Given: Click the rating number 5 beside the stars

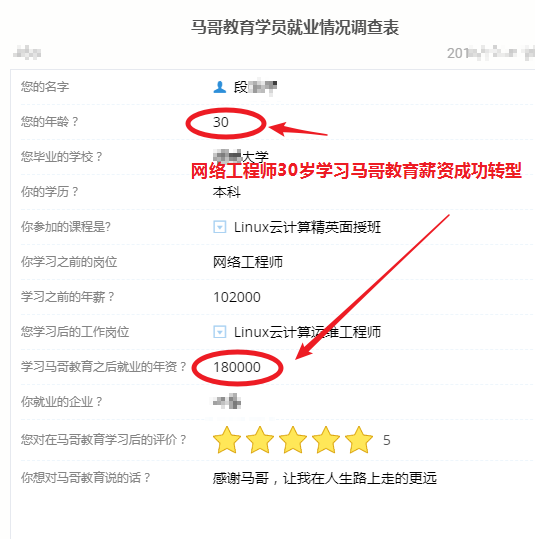Looking at the screenshot, I should (386, 440).
